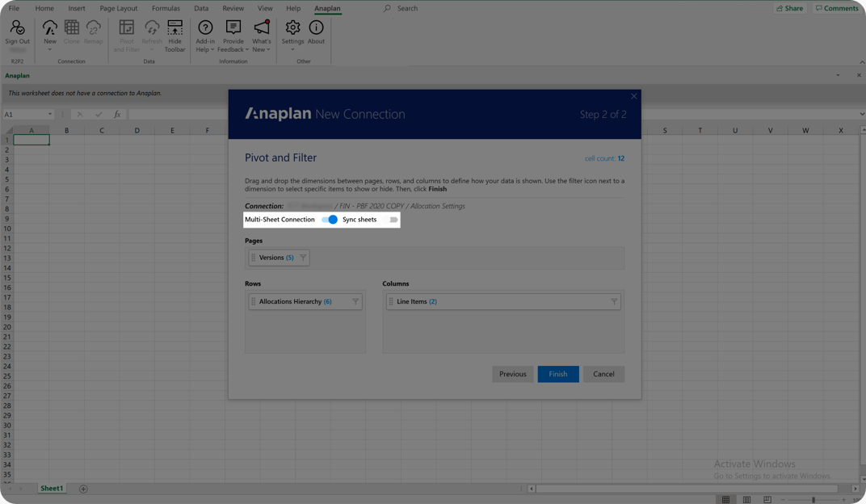Screen dimensions: 866x504
Task: Close the New Connection dialog
Action: 633,96
